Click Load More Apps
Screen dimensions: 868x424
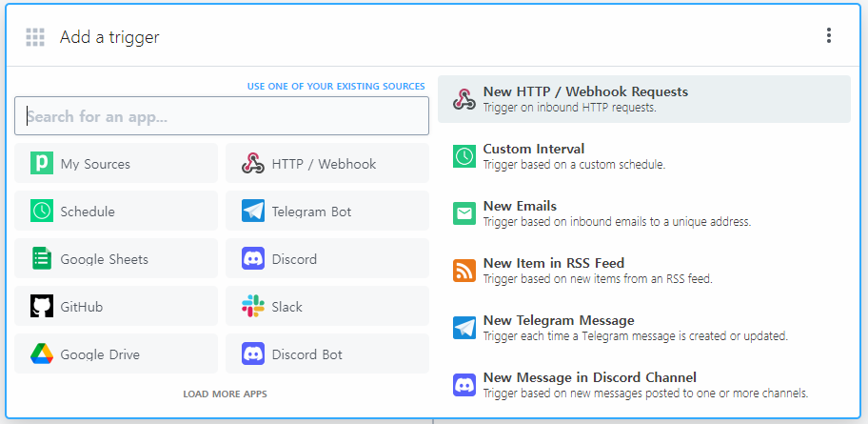(x=225, y=394)
